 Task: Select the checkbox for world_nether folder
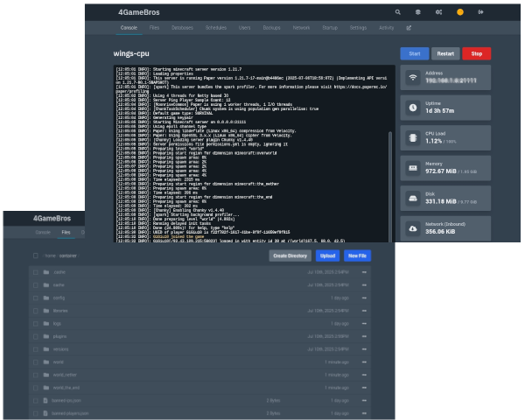pos(36,374)
